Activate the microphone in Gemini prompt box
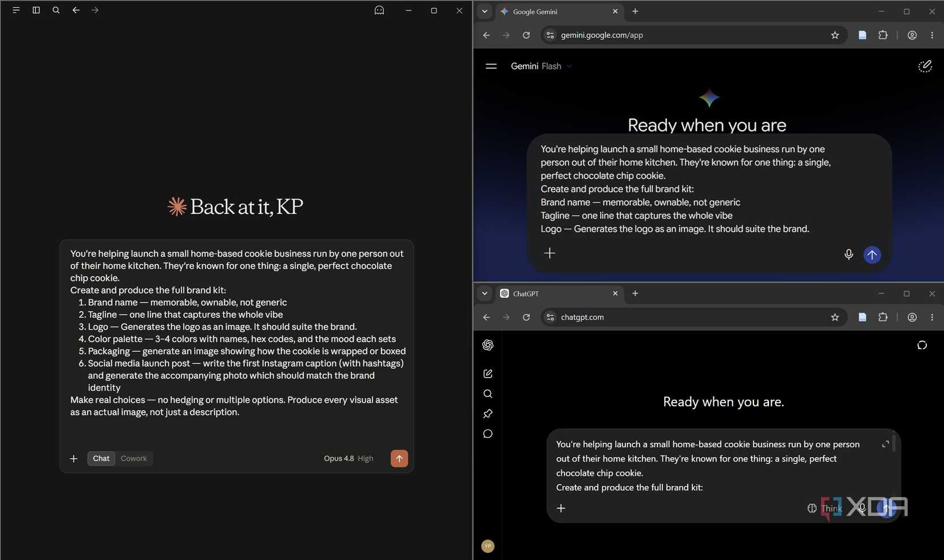Image resolution: width=944 pixels, height=560 pixels. coord(848,255)
